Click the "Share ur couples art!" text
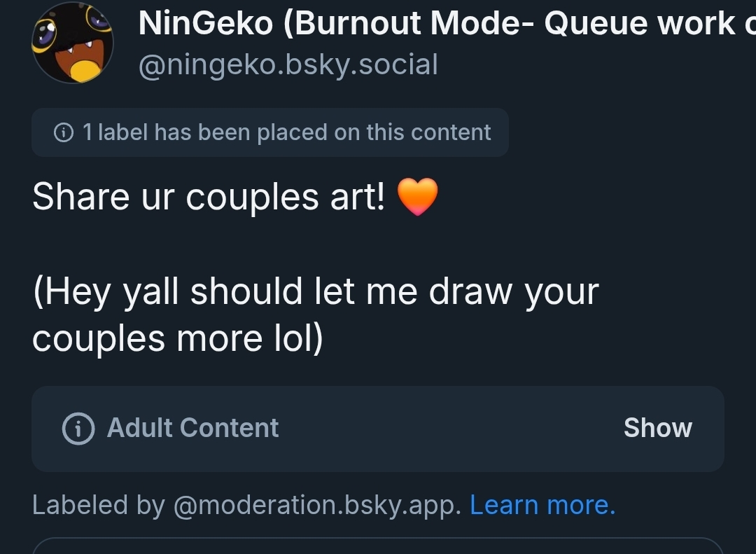Image resolution: width=756 pixels, height=554 pixels. (209, 197)
